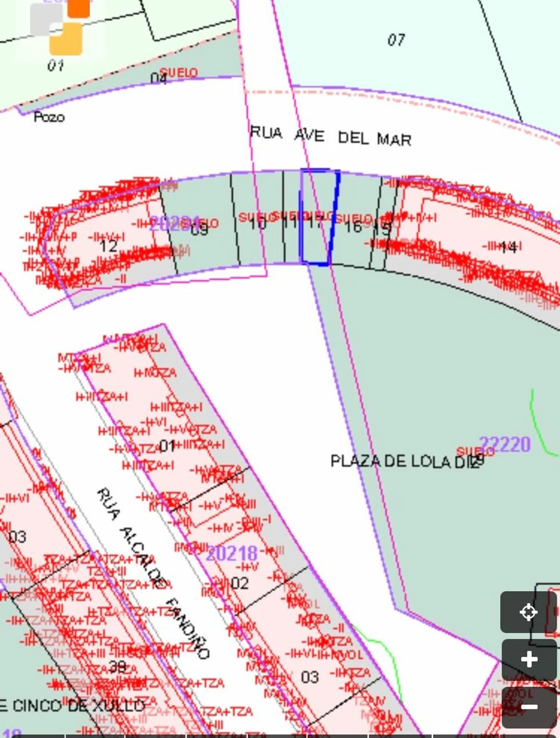This screenshot has width=560, height=738.
Task: Select parcel 12 on the curved block
Action: point(108,246)
